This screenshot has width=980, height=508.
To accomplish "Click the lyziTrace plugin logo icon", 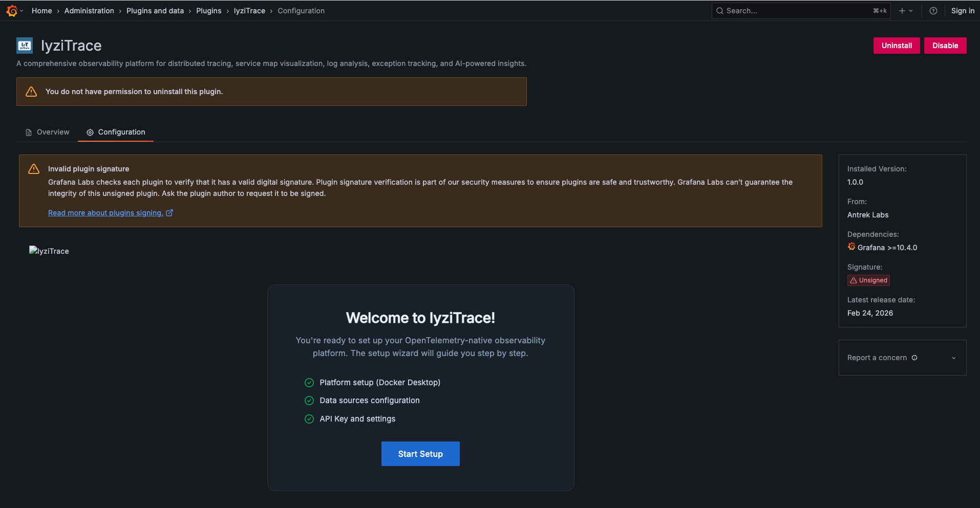I will click(25, 45).
